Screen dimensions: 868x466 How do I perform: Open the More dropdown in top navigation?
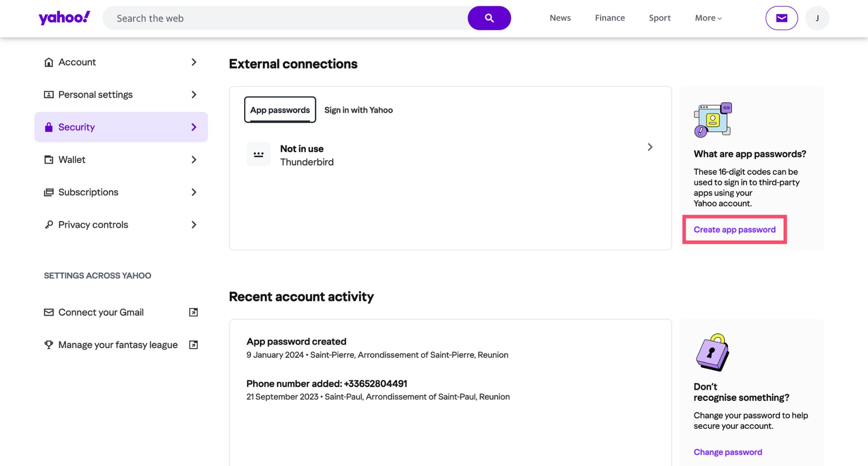click(x=708, y=18)
